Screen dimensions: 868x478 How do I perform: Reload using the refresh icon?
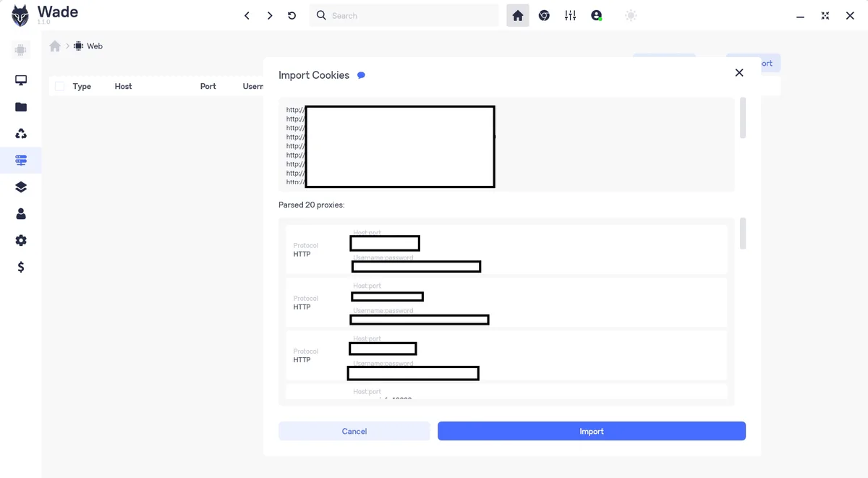point(292,15)
